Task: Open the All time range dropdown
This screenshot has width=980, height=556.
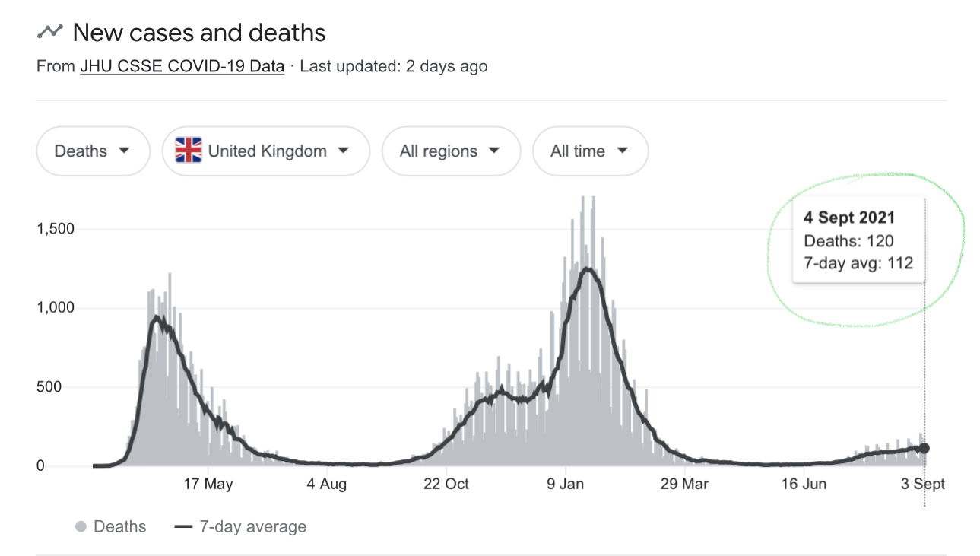Action: (x=590, y=151)
